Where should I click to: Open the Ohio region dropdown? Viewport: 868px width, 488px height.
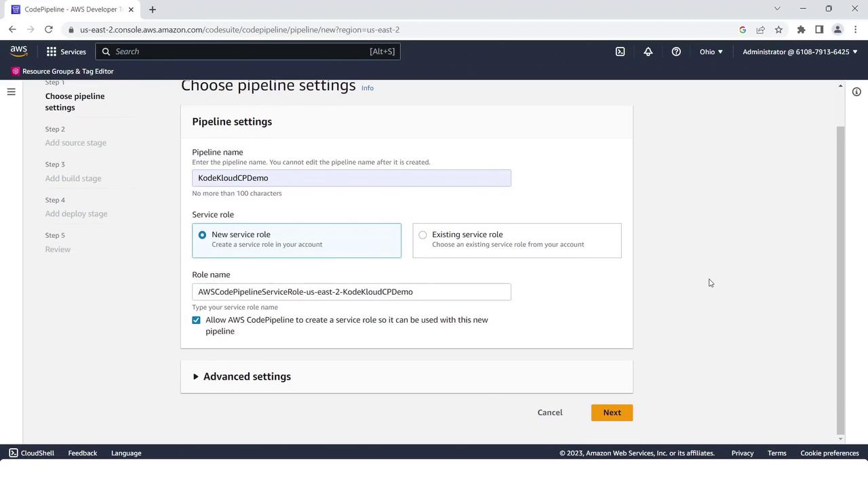coord(711,52)
